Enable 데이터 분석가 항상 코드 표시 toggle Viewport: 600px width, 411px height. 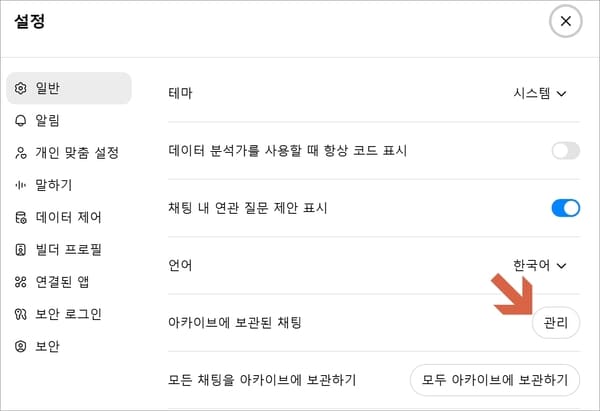[x=566, y=151]
